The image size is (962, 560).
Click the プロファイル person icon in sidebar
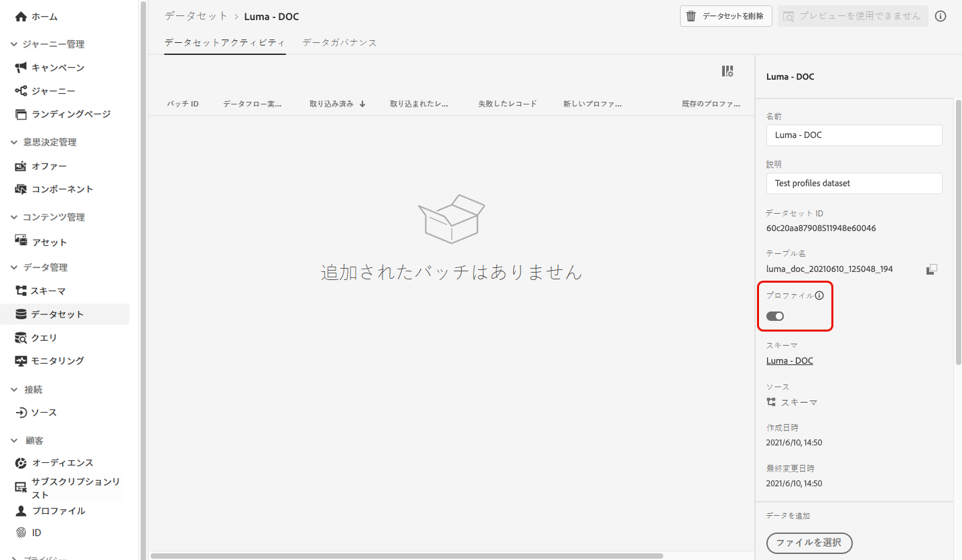click(x=21, y=511)
